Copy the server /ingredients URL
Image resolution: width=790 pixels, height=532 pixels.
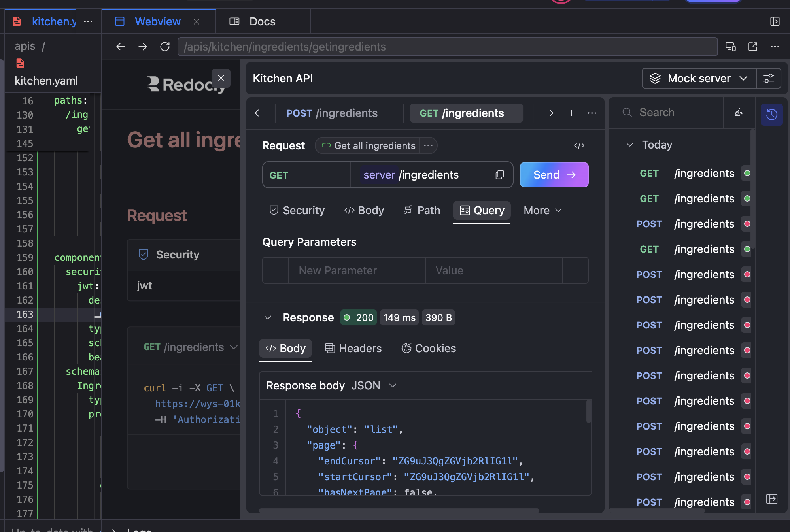500,175
